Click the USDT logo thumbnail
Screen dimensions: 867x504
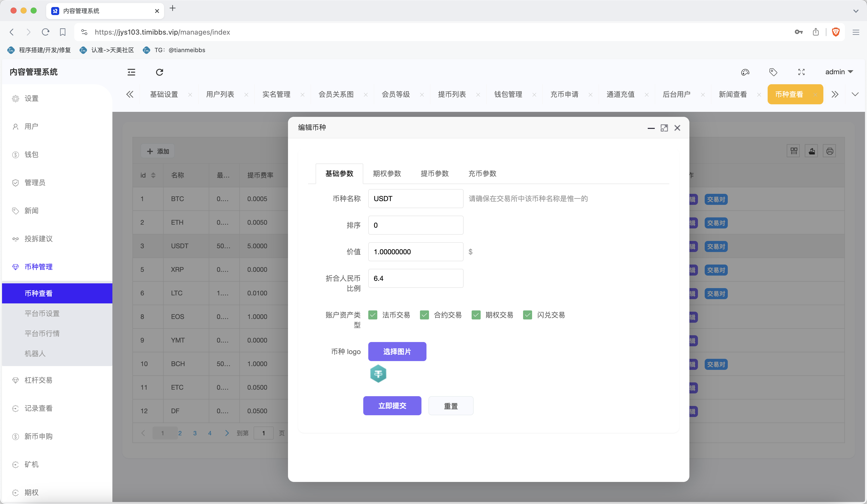(378, 374)
